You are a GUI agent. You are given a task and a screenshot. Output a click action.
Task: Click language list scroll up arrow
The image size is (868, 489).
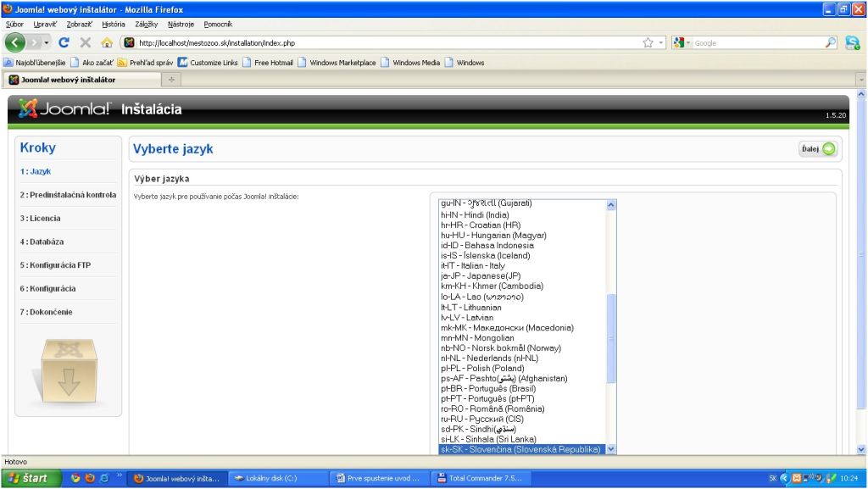[x=611, y=205]
